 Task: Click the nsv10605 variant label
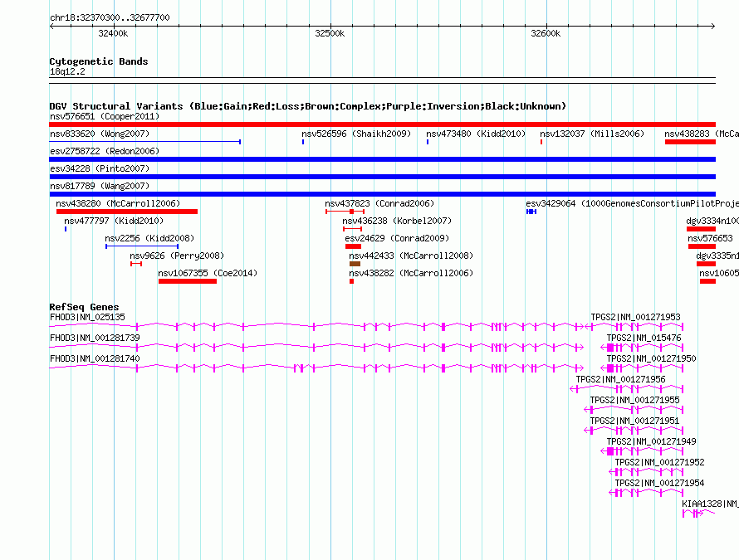point(719,273)
